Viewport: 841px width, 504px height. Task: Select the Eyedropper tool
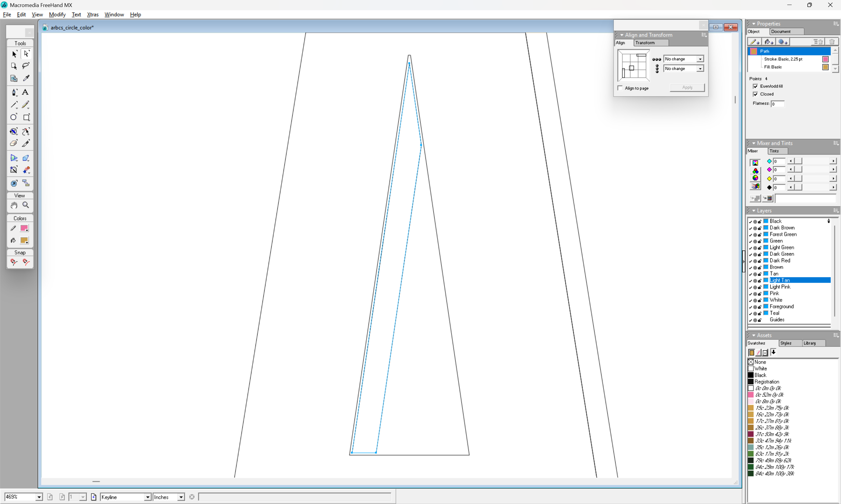point(26,78)
